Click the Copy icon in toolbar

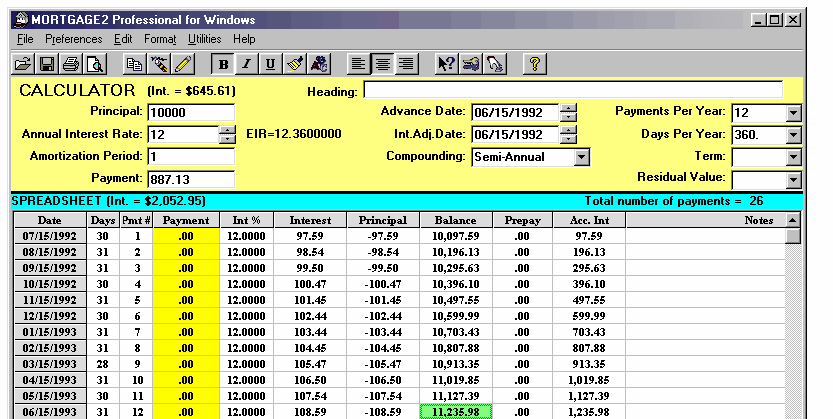point(133,64)
